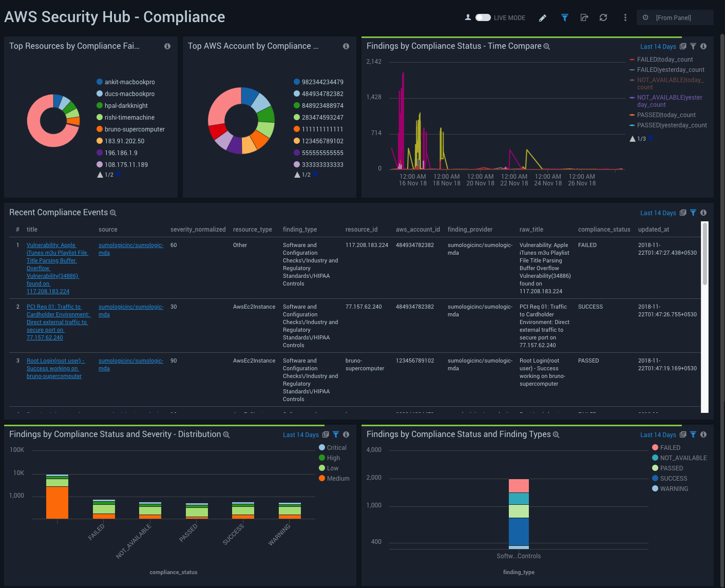Open the PCI Req 01 Cardholder Environment finding link
The image size is (725, 588).
click(58, 322)
